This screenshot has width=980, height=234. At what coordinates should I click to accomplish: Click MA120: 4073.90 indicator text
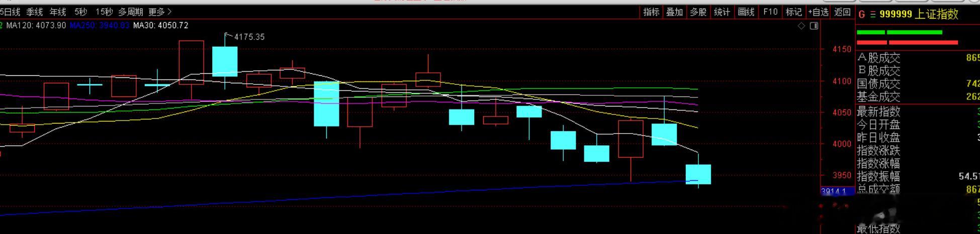36,25
